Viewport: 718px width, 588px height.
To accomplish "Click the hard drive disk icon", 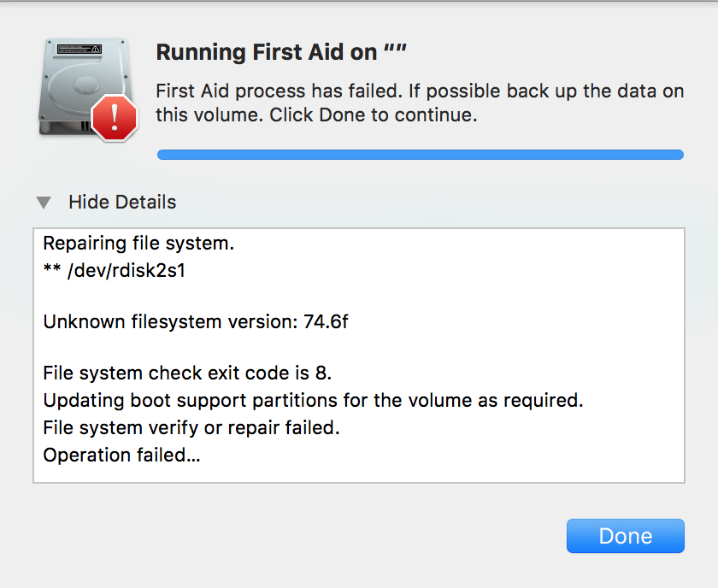I will click(85, 87).
